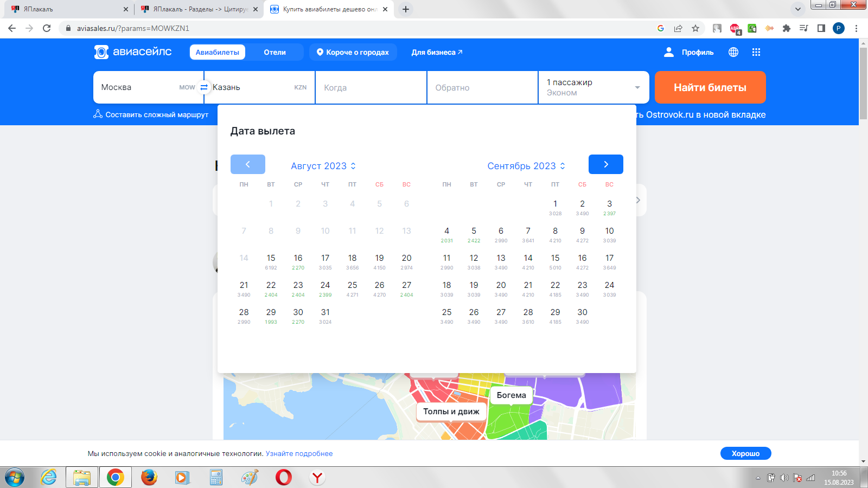The image size is (868, 488).
Task: Share this page from the address bar
Action: pyautogui.click(x=678, y=28)
